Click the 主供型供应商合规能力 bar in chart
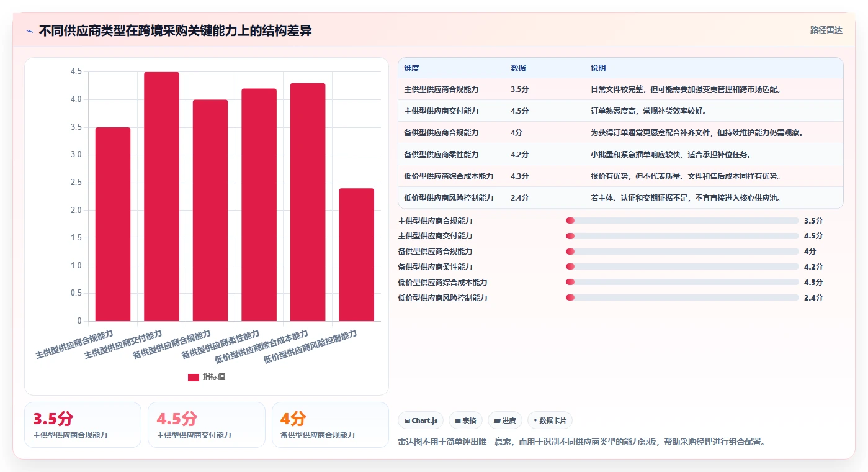Viewport: 868px width, 472px height. point(113,224)
